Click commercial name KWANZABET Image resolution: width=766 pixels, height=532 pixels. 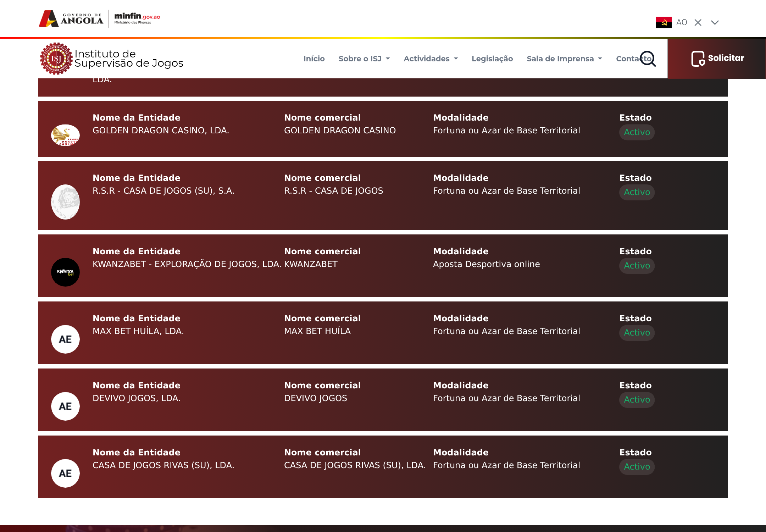click(311, 264)
